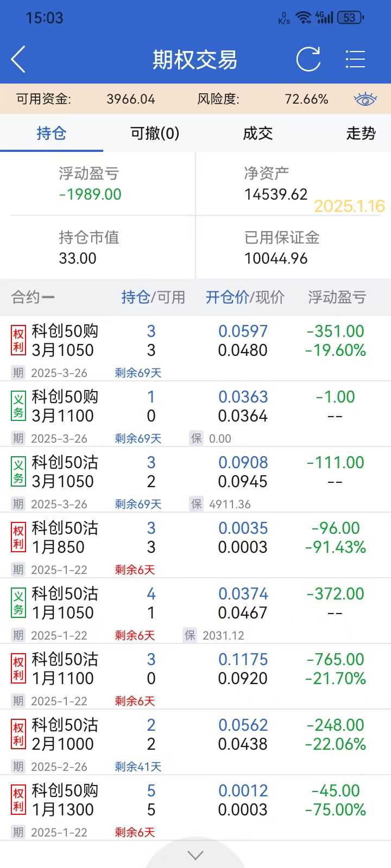Toggle the eye icon to hide funds
Viewport: 391px width, 868px height.
pyautogui.click(x=365, y=99)
